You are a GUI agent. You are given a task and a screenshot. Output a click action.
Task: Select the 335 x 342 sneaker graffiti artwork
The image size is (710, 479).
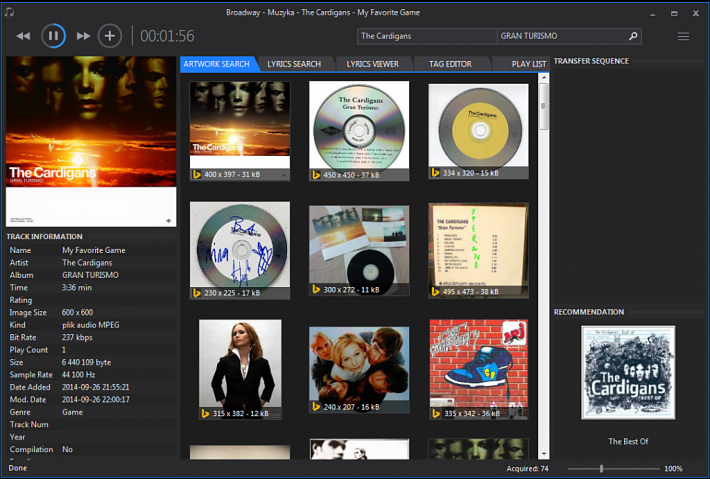coord(479,369)
